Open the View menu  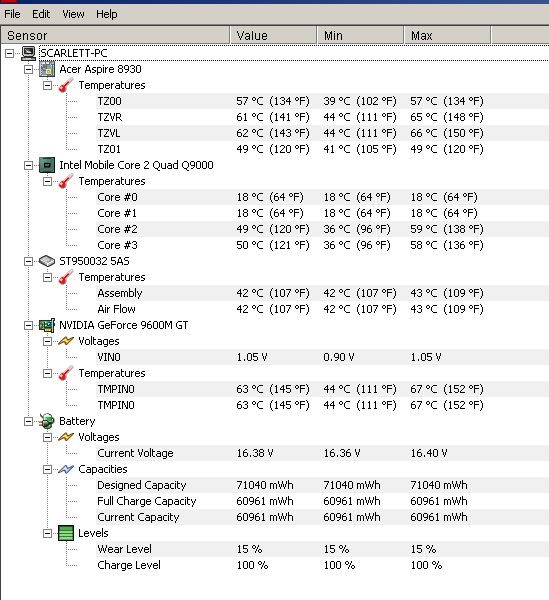(x=73, y=14)
